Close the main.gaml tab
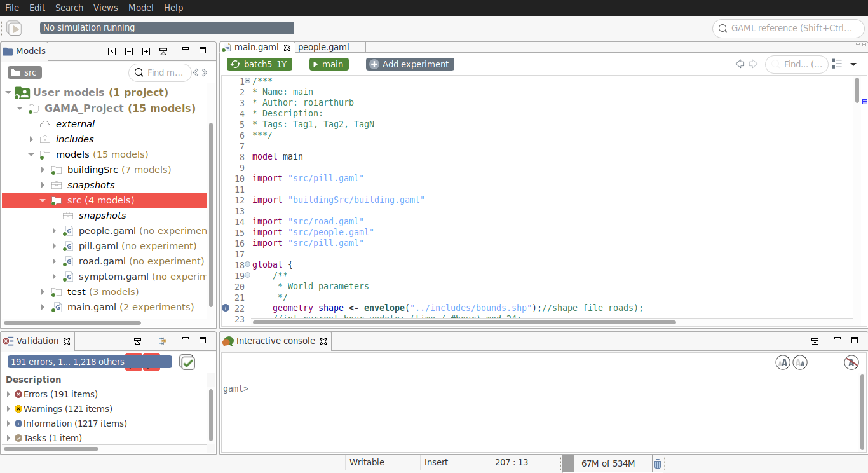868x473 pixels. 287,47
